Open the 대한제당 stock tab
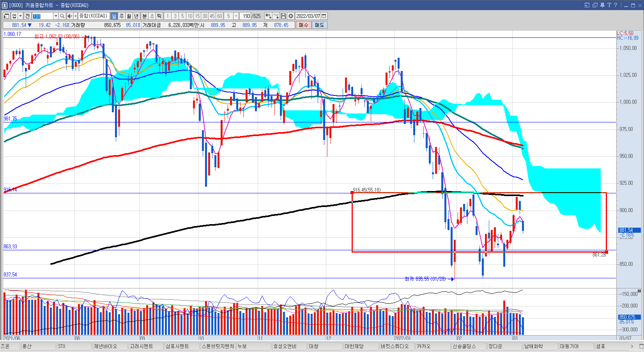Image resolution: width=644 pixels, height=352 pixels. click(361, 346)
